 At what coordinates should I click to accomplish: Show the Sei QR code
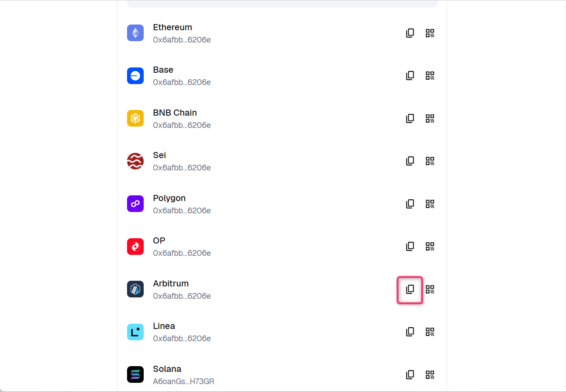(x=430, y=161)
